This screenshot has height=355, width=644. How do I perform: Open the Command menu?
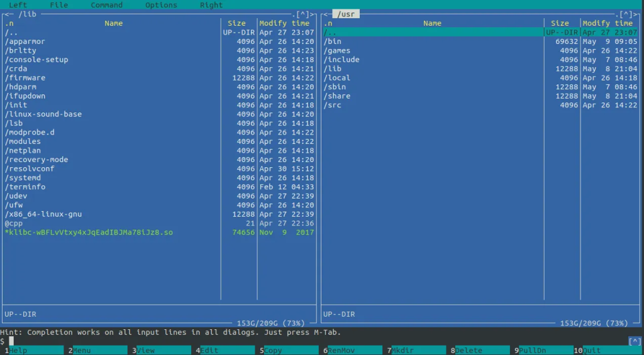click(106, 5)
